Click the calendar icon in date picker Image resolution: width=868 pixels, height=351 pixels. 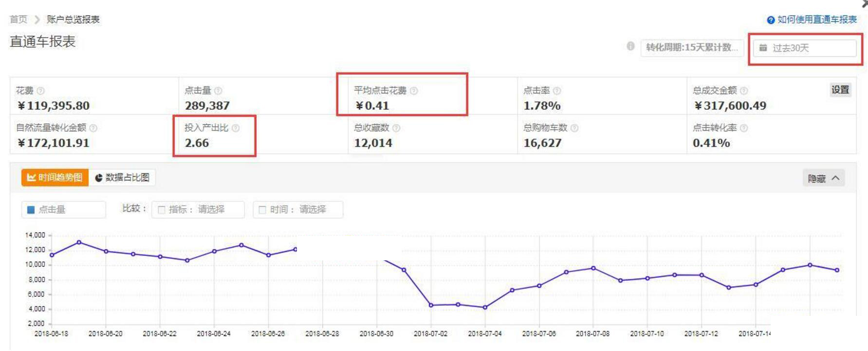(763, 48)
